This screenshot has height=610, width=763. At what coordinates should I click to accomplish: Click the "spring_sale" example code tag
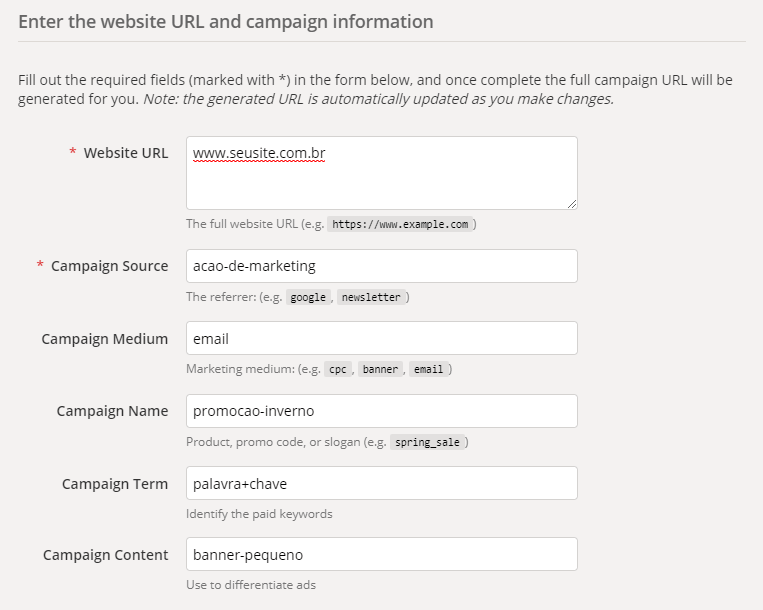point(430,442)
